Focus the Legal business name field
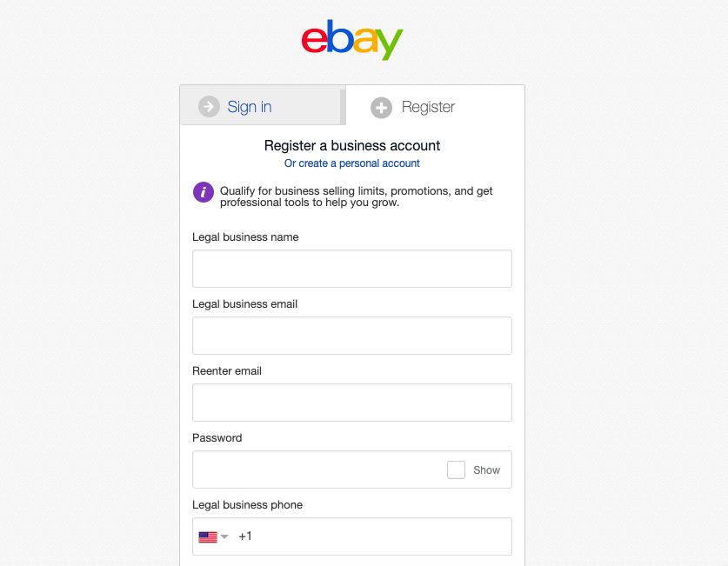Viewport: 728px width, 566px height. point(351,269)
